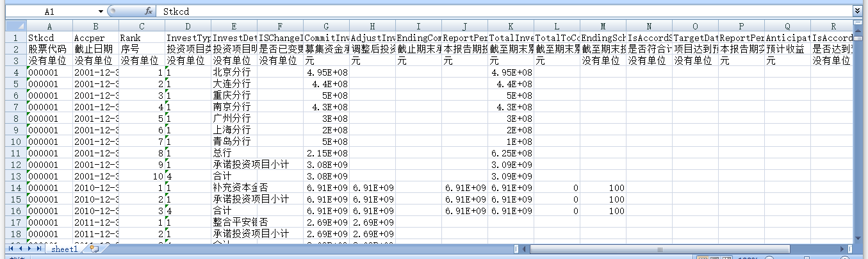Select the 合计 cell in row 13
The image size is (868, 259).
(234, 176)
